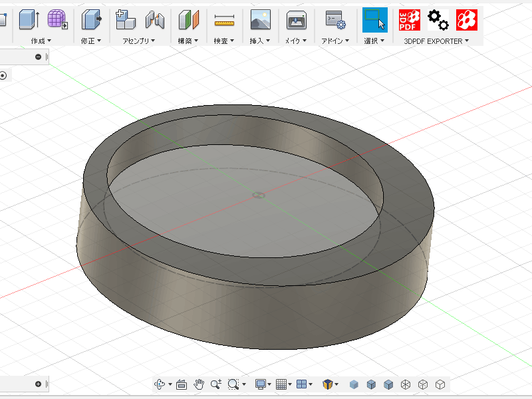The width and height of the screenshot is (532, 399).
Task: Click the rightmost red 3DPDF logo icon
Action: point(467,20)
